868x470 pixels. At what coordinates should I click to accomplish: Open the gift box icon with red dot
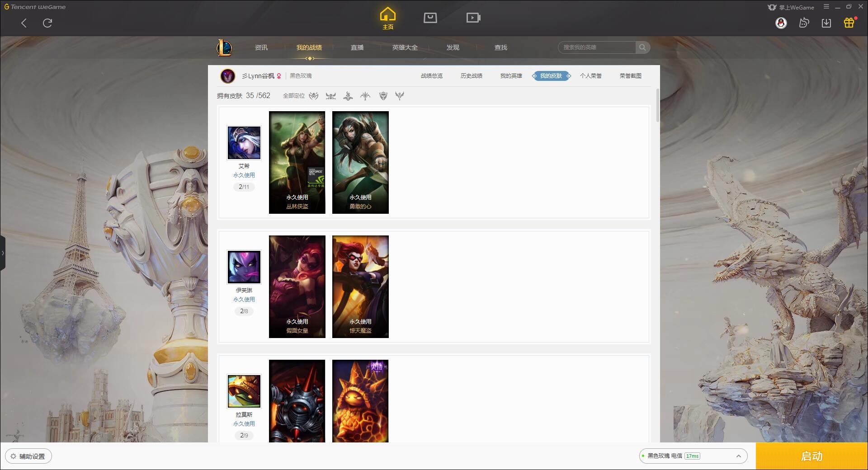tap(849, 22)
